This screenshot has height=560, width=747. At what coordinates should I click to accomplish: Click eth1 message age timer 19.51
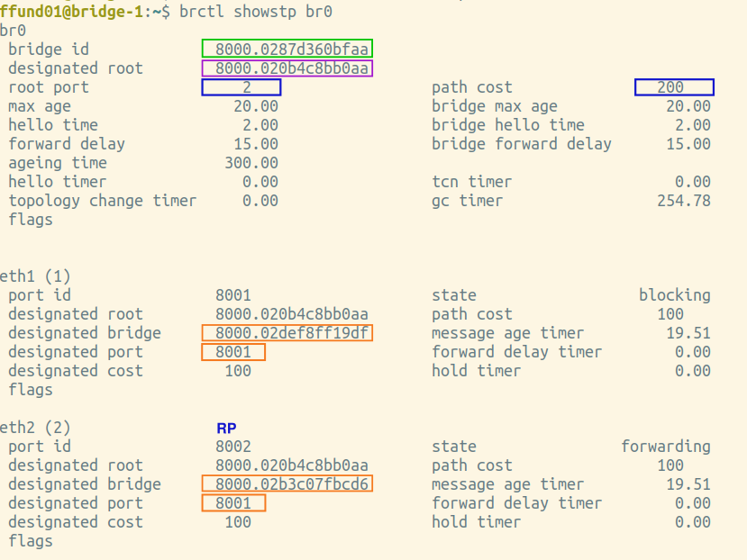click(688, 333)
